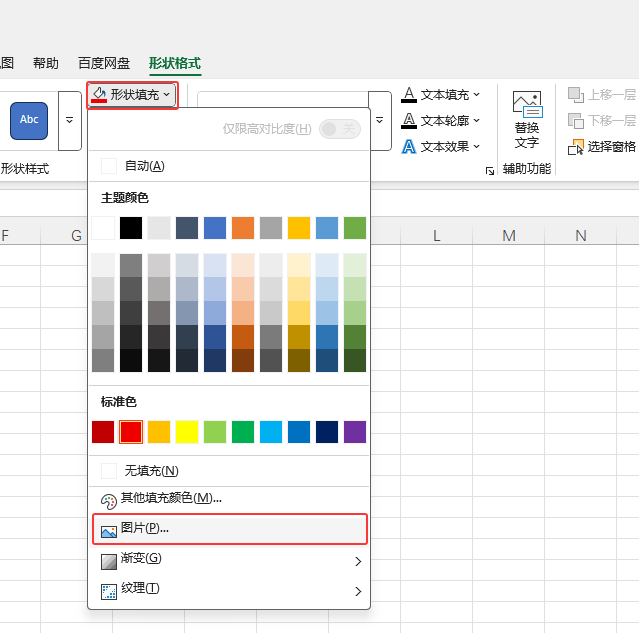Click the Selection Pane (选择窗格) icon

576,147
